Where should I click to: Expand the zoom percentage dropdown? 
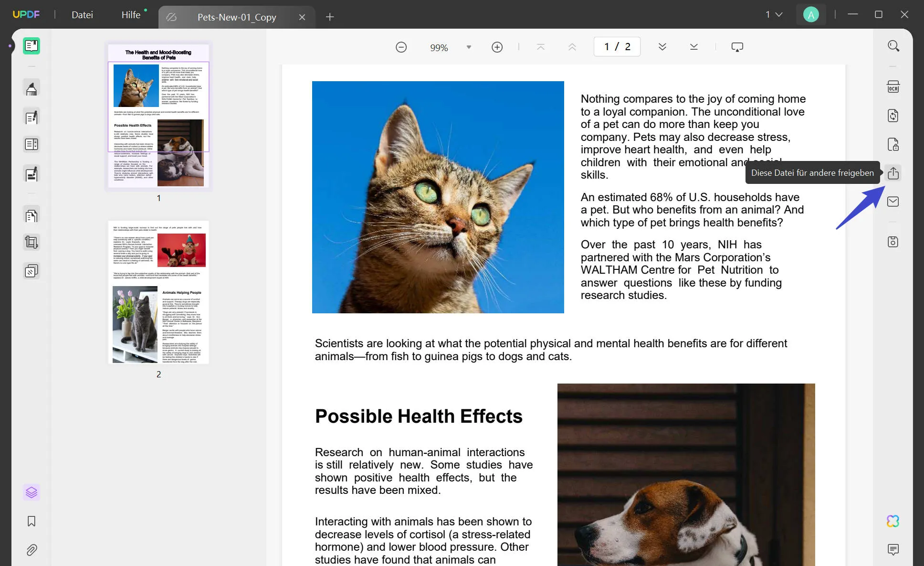tap(469, 47)
